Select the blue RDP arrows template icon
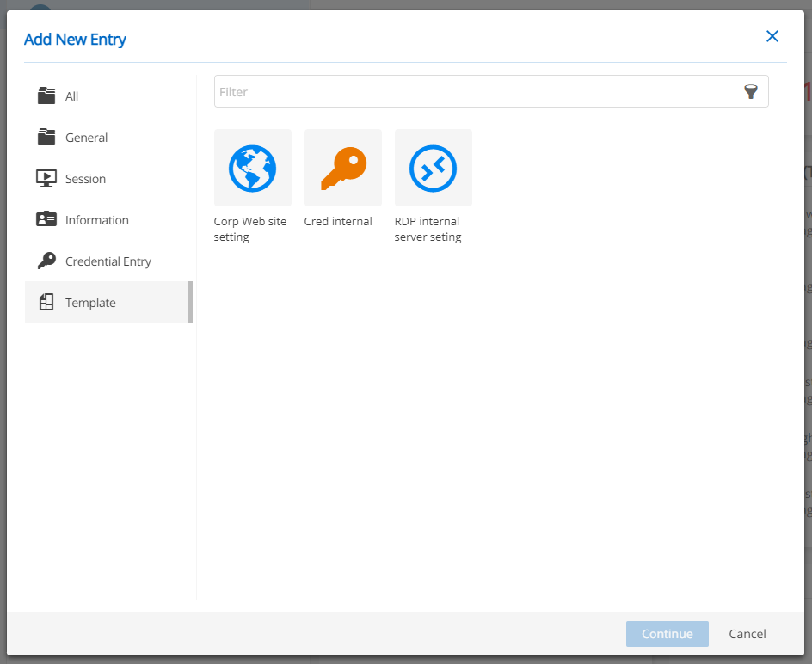Viewport: 812px width, 664px height. click(433, 168)
